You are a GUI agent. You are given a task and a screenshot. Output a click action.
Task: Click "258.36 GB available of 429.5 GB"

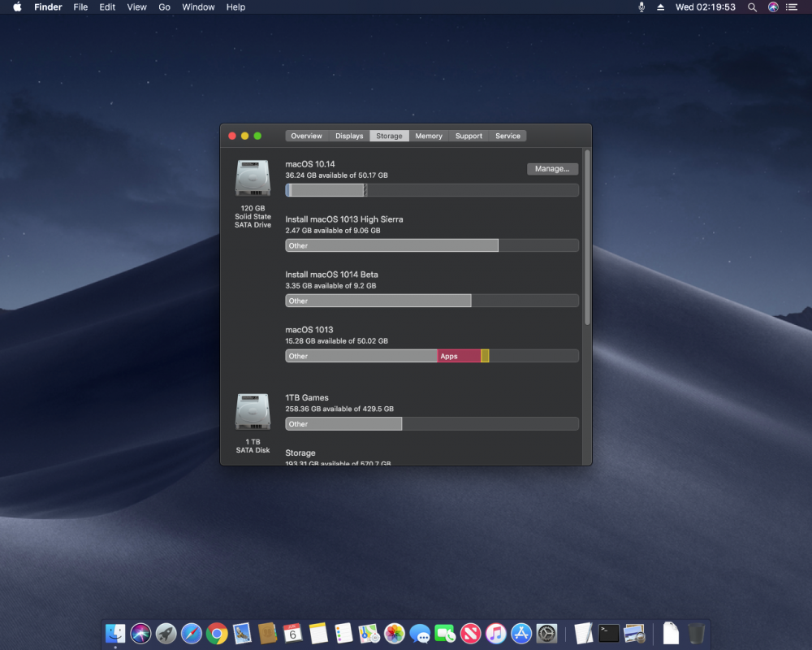[x=339, y=409]
